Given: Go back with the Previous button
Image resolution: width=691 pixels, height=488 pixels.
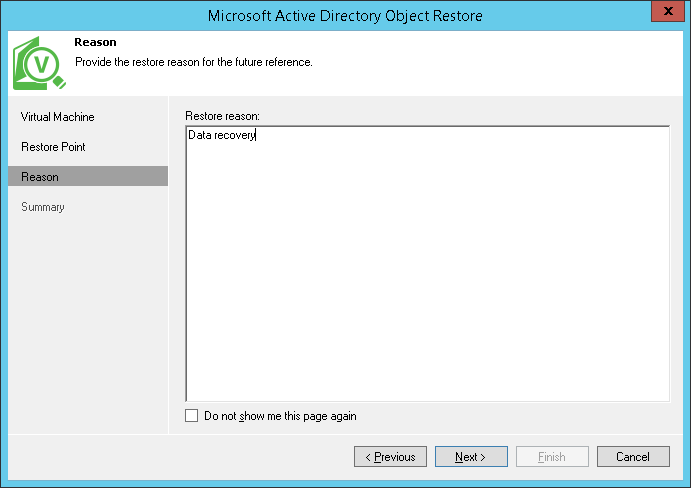Looking at the screenshot, I should tap(390, 457).
